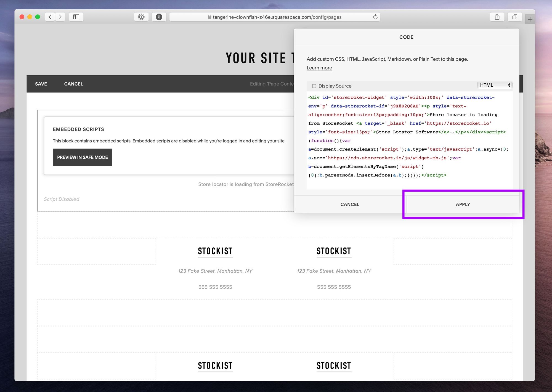Click right '123 Fake Street, Manhattan, NY' address

click(x=334, y=271)
